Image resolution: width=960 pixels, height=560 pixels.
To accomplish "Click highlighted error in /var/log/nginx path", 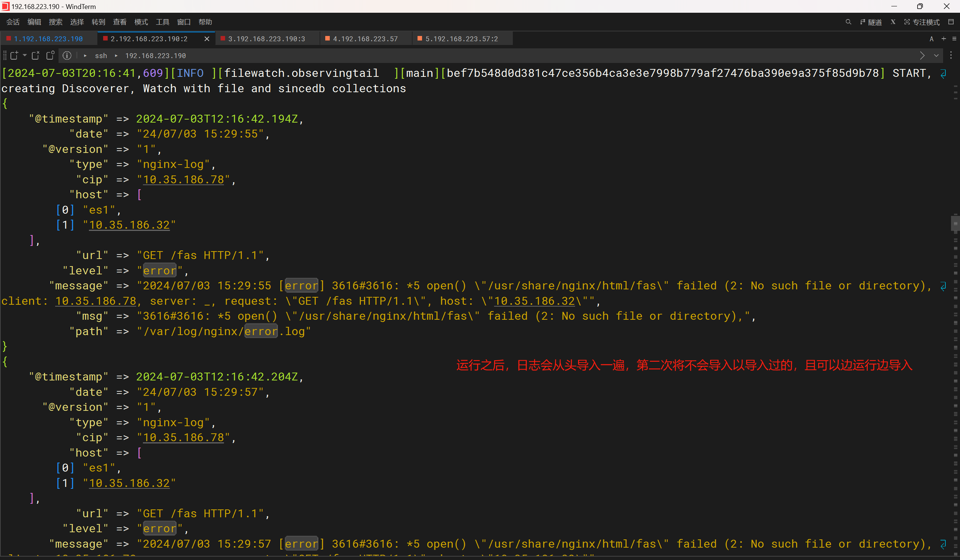I will (x=261, y=331).
